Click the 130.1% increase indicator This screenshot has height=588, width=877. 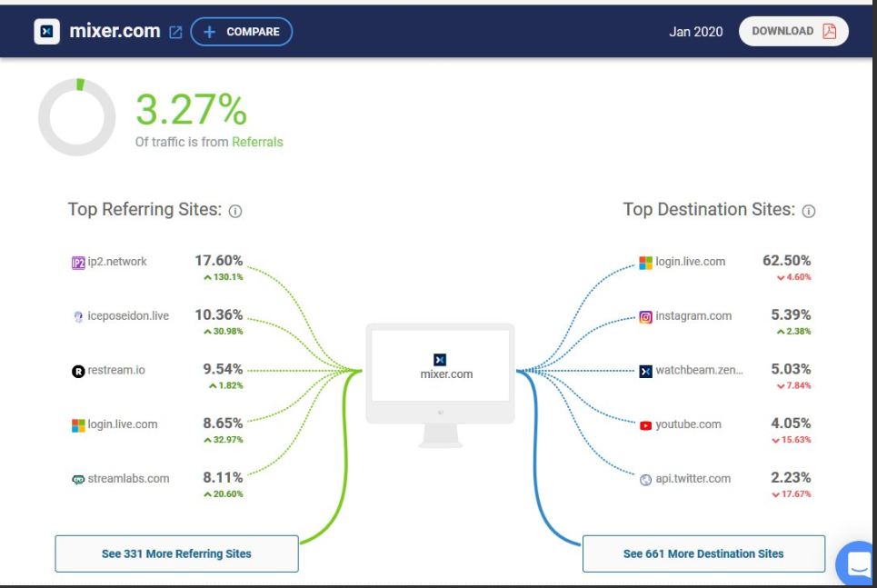[x=224, y=277]
